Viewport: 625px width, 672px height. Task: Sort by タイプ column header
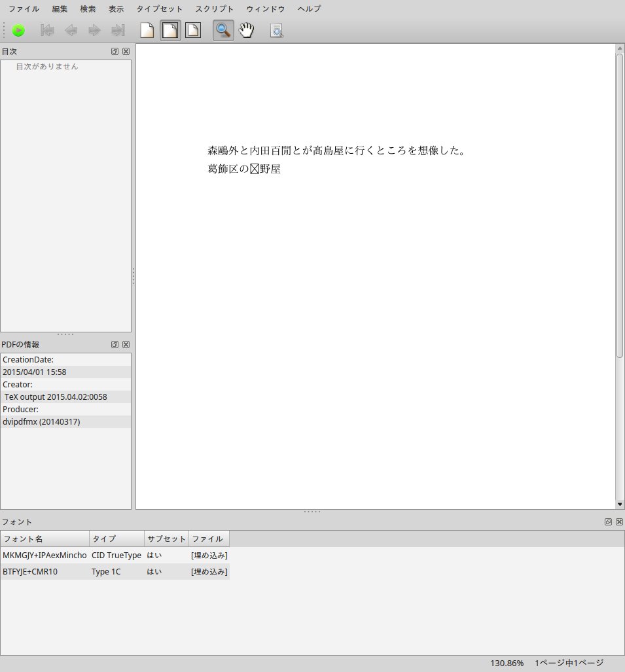point(116,539)
